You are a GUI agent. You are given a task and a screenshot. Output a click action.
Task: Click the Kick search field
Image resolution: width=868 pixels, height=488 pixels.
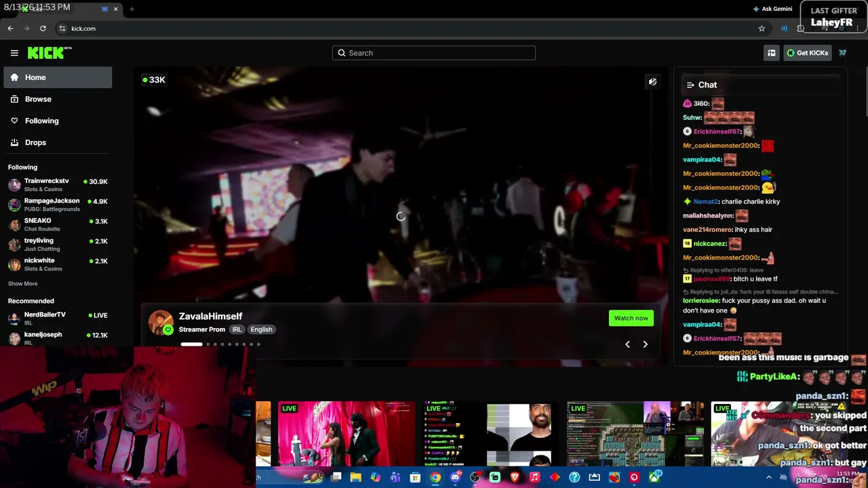(x=434, y=53)
